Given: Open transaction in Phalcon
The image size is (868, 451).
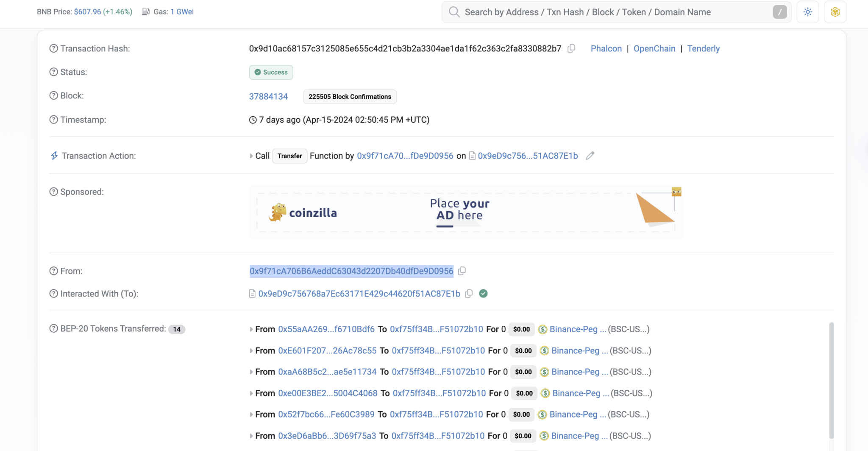Looking at the screenshot, I should (x=606, y=48).
